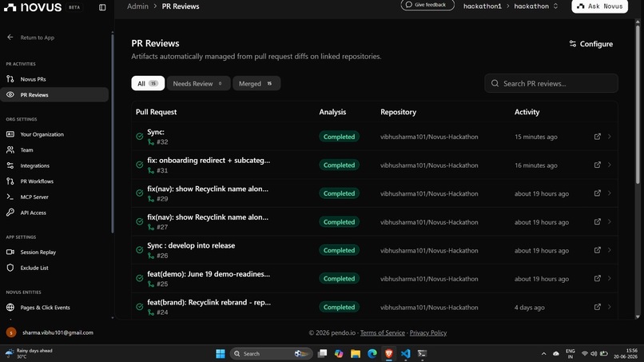Click the user avatar next to the email
Viewport: 644px width, 362px height.
tap(11, 332)
